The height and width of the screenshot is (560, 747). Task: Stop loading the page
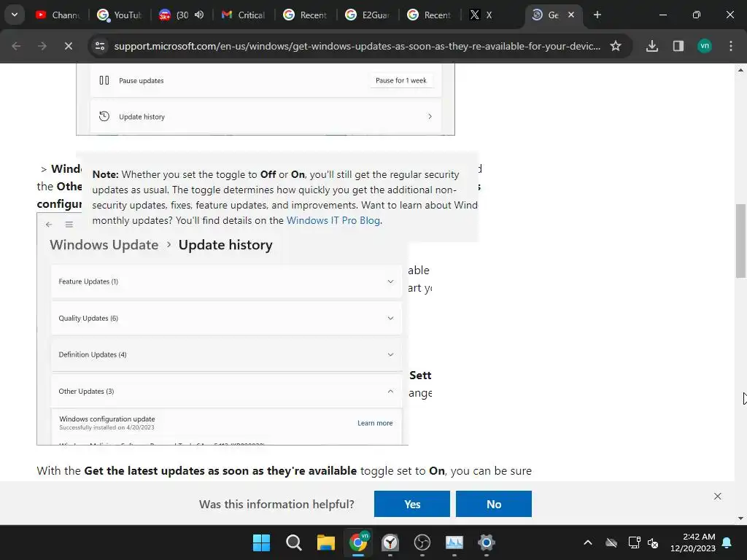(x=68, y=46)
